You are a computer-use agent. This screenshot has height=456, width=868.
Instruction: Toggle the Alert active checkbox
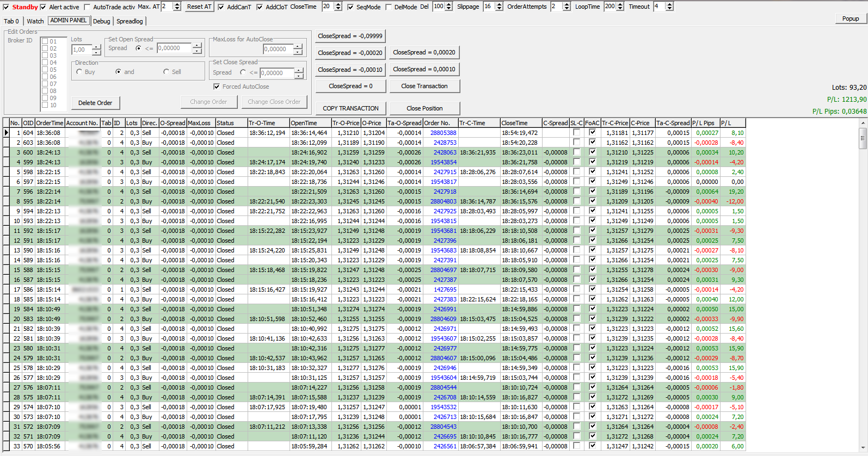(x=43, y=7)
